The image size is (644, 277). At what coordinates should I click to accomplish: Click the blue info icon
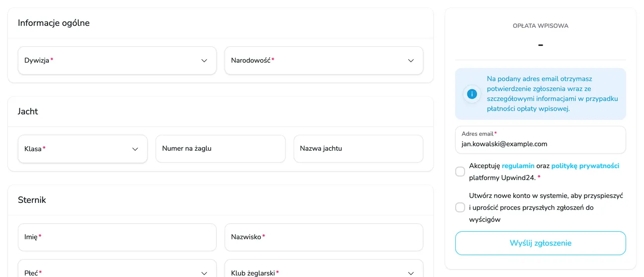472,94
